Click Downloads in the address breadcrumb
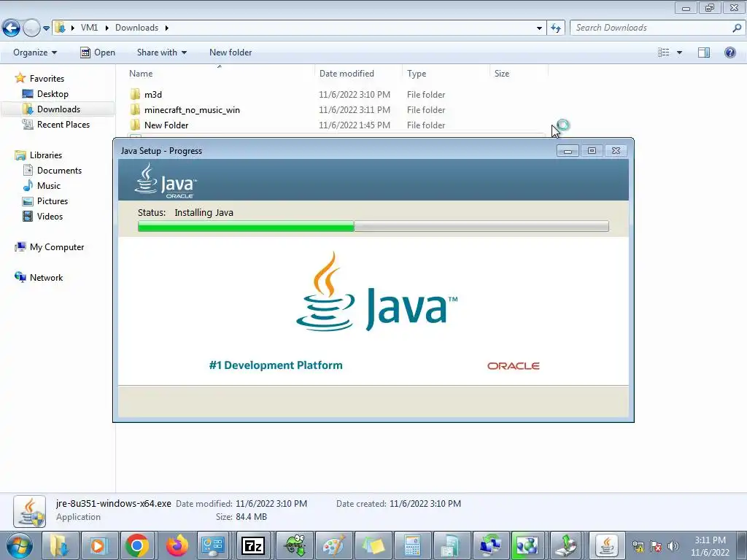This screenshot has height=560, width=747. (136, 28)
